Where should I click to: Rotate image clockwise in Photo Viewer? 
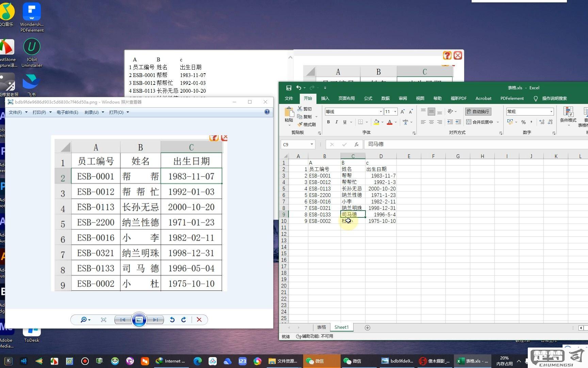184,320
